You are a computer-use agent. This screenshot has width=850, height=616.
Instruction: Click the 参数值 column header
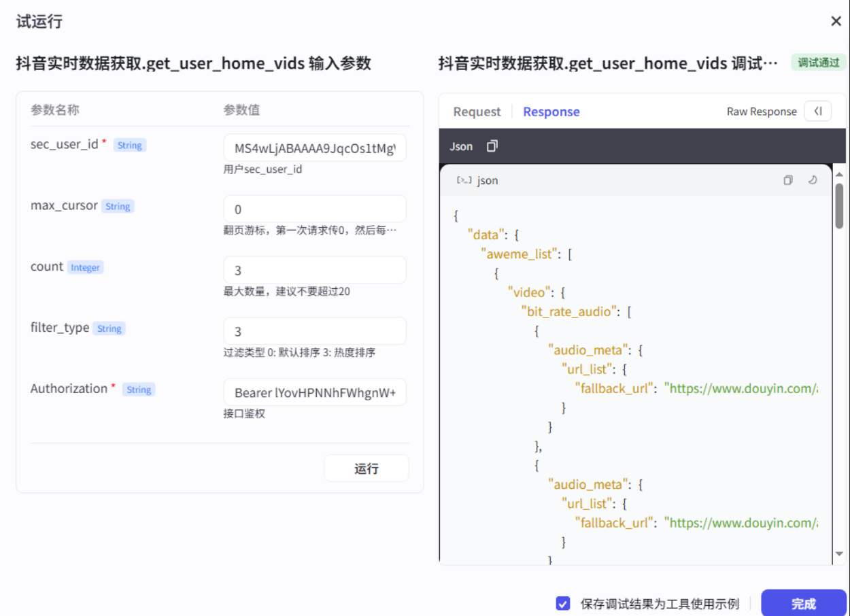[x=242, y=110]
